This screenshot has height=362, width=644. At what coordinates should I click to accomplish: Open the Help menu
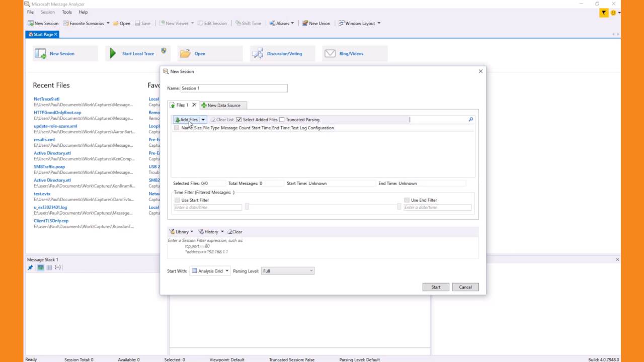[83, 12]
